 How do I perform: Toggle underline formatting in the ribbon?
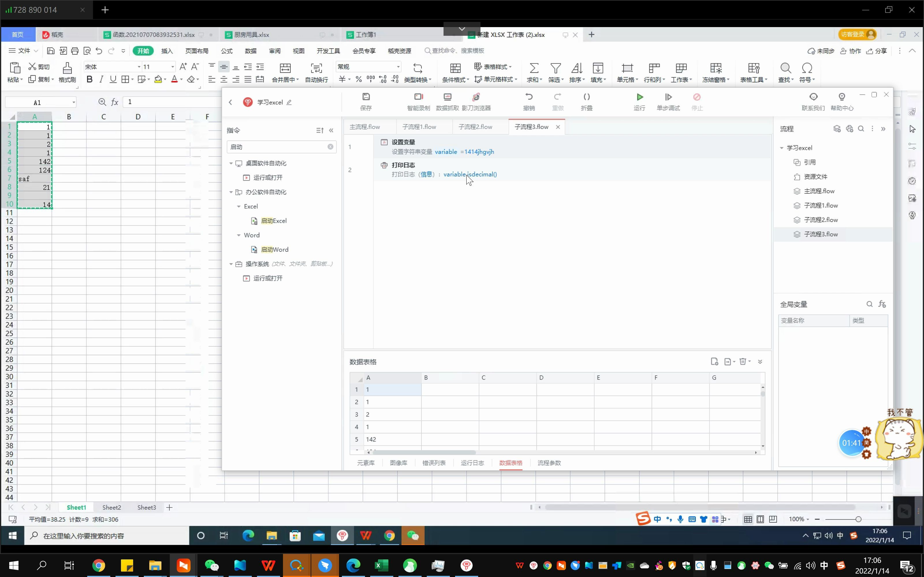[113, 79]
